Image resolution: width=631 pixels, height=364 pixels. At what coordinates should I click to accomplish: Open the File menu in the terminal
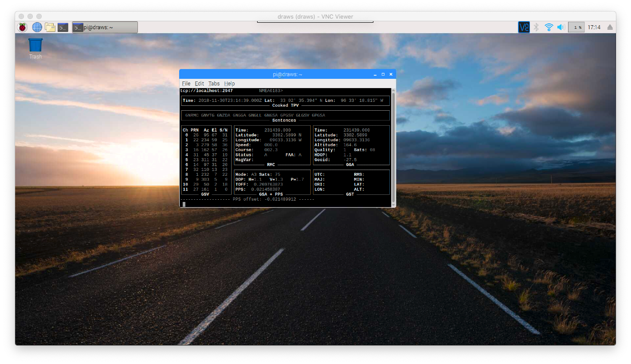[186, 84]
